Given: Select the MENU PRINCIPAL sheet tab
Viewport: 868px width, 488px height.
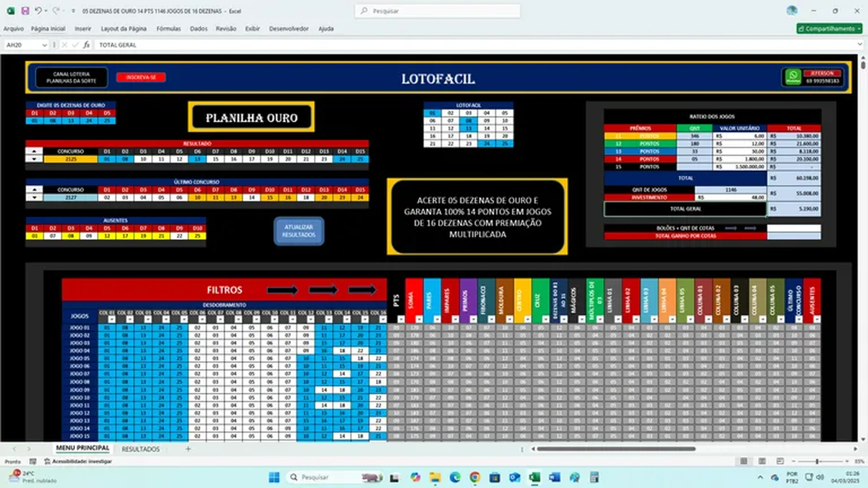Looking at the screenshot, I should pos(83,448).
